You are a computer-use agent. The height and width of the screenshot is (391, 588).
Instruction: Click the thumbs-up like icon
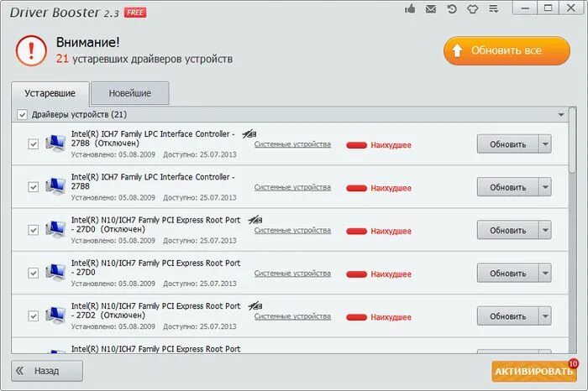click(x=410, y=8)
